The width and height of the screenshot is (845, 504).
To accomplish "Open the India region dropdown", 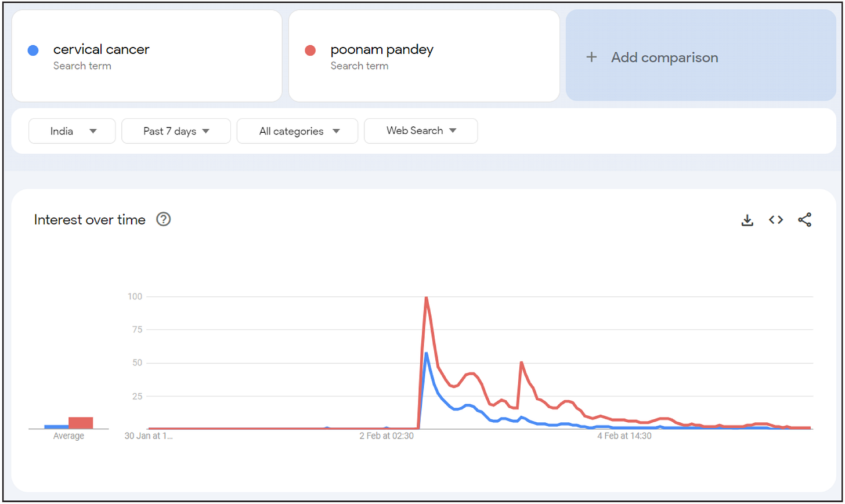I will 72,131.
